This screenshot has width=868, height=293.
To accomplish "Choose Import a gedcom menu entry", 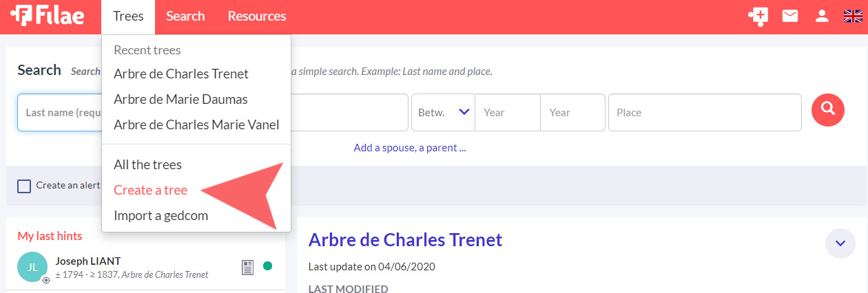I will (x=161, y=215).
